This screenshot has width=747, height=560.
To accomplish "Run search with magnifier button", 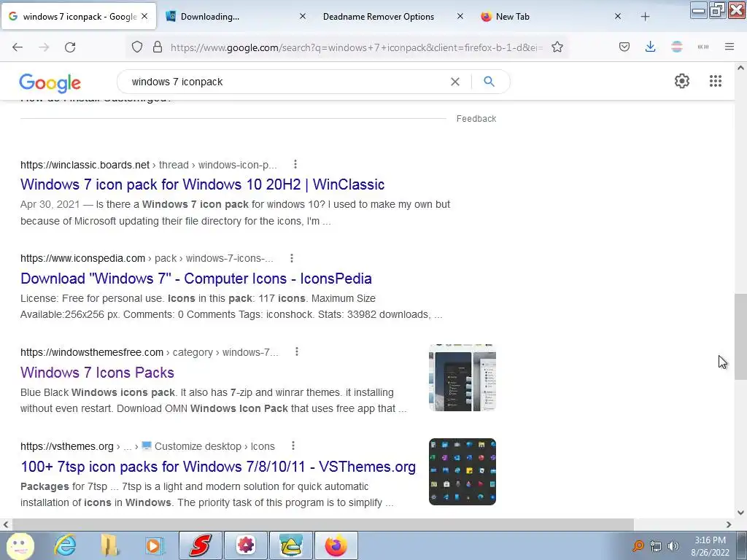I will point(489,82).
